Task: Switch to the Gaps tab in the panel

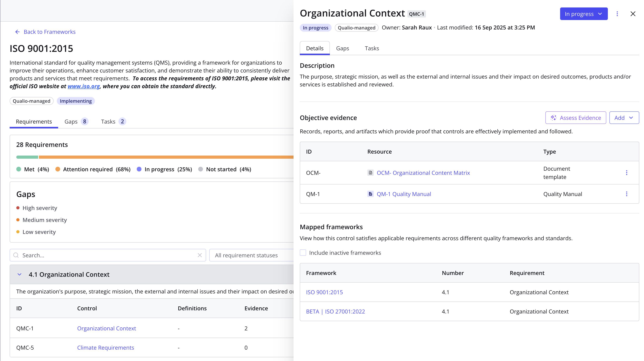Action: (x=342, y=48)
